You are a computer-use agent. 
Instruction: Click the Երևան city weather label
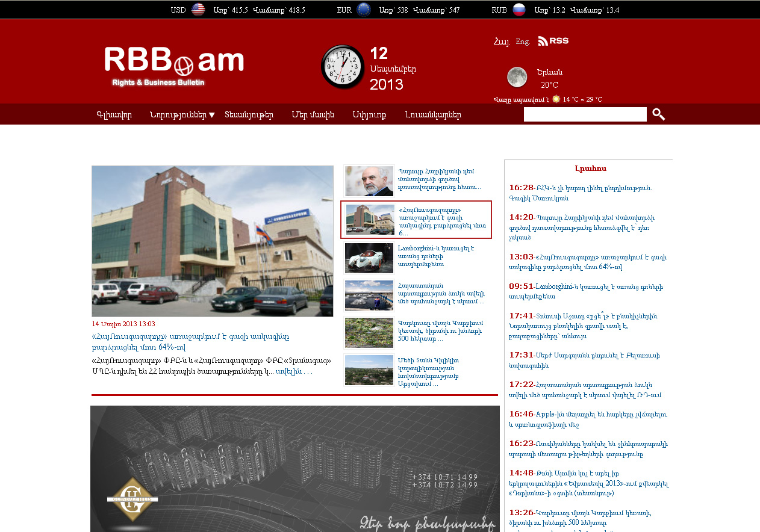pyautogui.click(x=549, y=72)
